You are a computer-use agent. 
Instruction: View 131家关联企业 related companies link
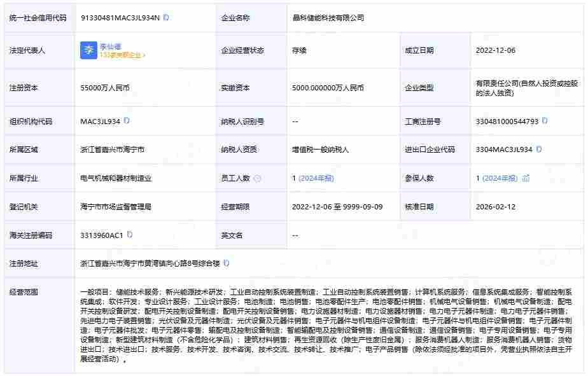pyautogui.click(x=121, y=56)
